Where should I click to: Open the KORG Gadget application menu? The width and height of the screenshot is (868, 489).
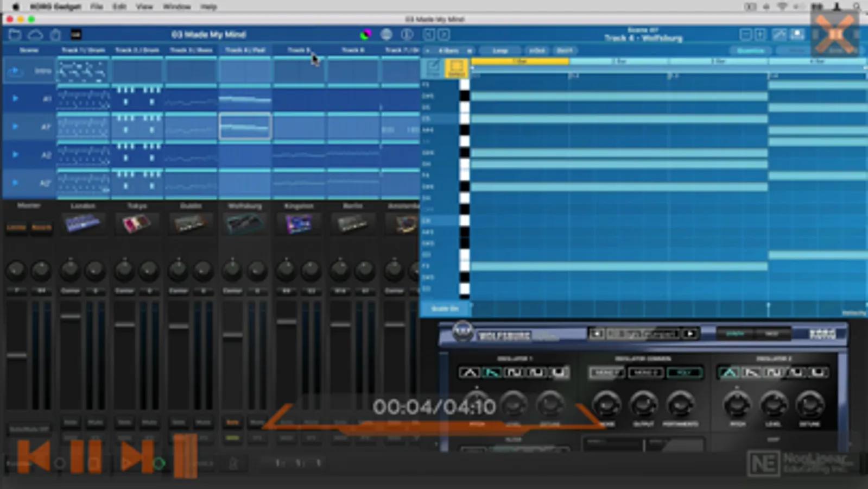coord(55,7)
